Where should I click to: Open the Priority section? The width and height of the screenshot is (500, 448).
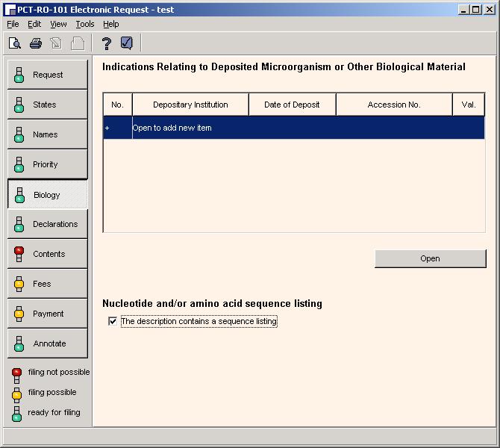click(48, 164)
